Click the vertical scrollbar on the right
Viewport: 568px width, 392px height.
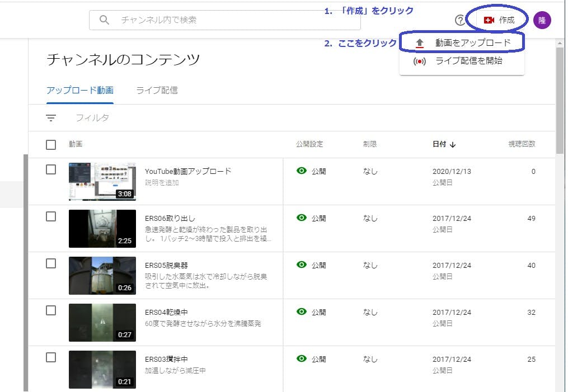[x=560, y=101]
